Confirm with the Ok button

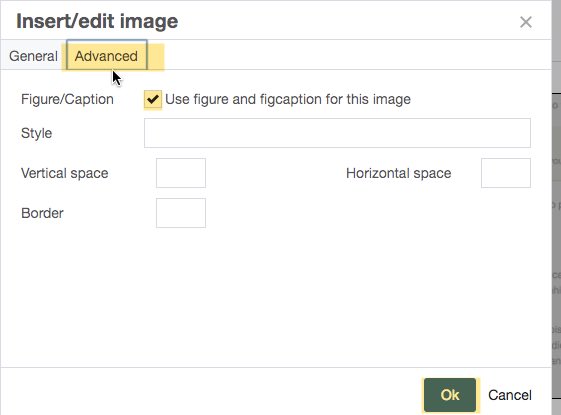(x=450, y=395)
